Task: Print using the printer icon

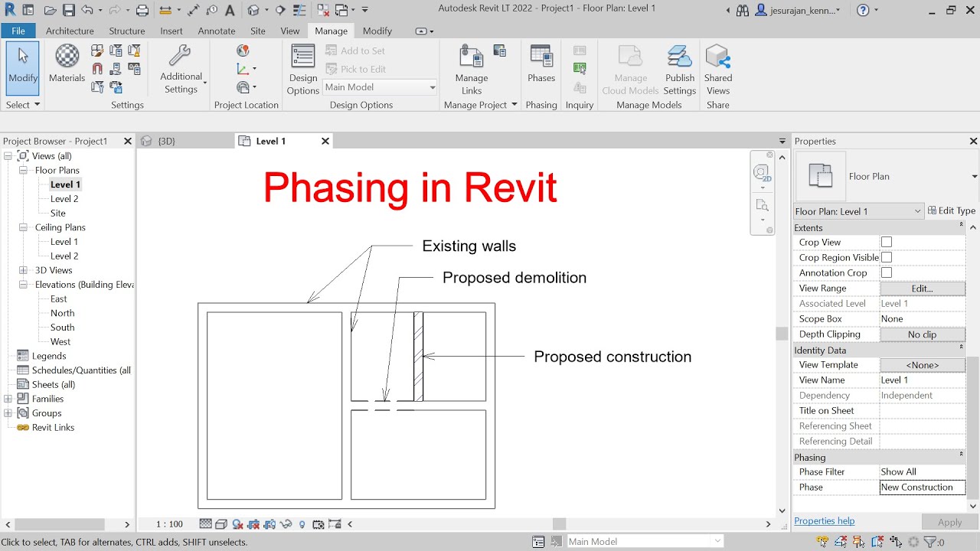Action: (x=142, y=10)
